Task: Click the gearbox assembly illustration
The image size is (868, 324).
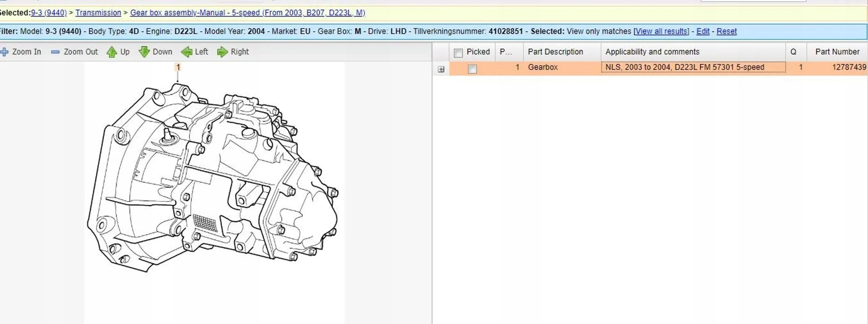Action: 213,178
